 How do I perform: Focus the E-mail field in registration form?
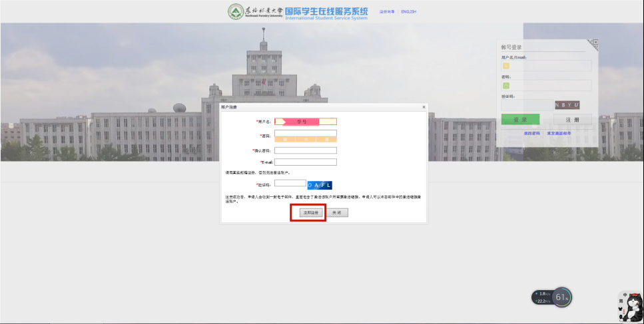[x=305, y=162]
